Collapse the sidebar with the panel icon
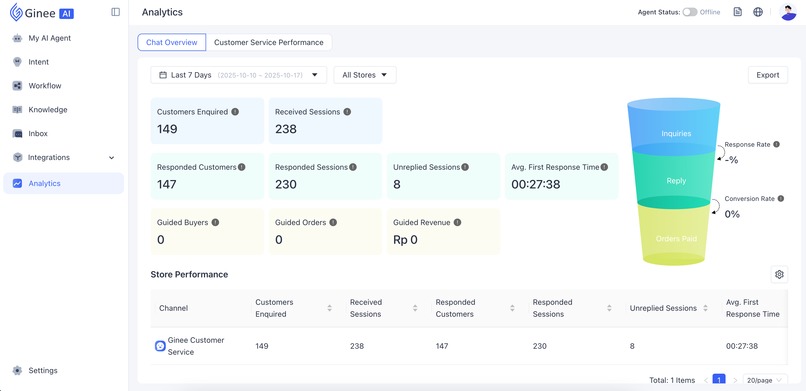This screenshot has width=806, height=391. (116, 12)
